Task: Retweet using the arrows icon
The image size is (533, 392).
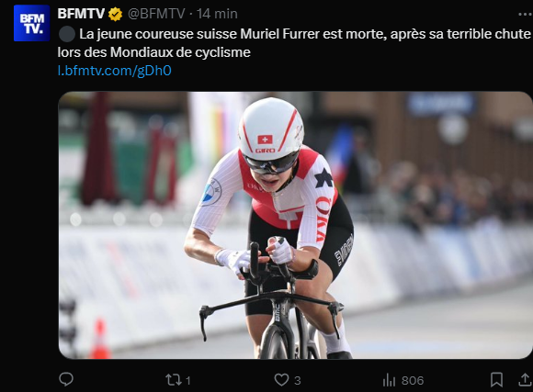Action: click(174, 380)
